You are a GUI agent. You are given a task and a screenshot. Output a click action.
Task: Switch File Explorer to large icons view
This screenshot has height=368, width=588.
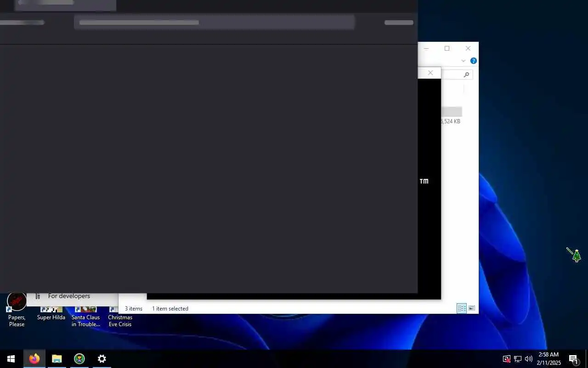point(471,309)
